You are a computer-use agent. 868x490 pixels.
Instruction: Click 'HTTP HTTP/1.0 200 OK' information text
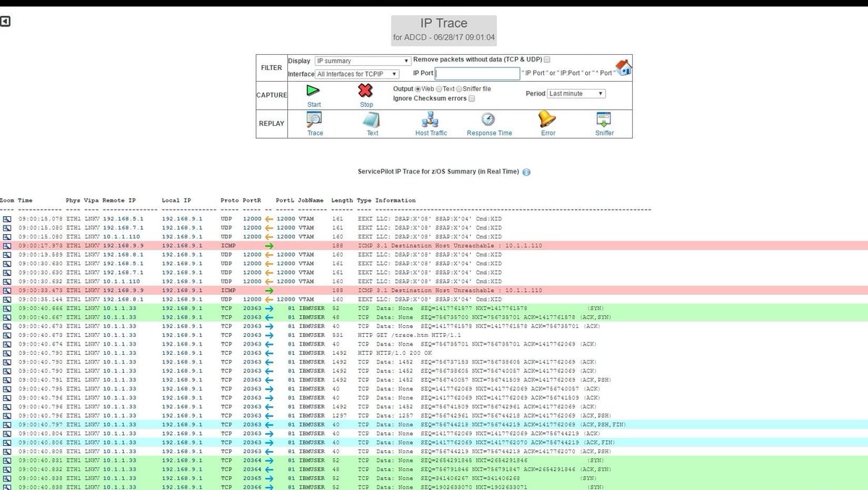click(x=396, y=353)
